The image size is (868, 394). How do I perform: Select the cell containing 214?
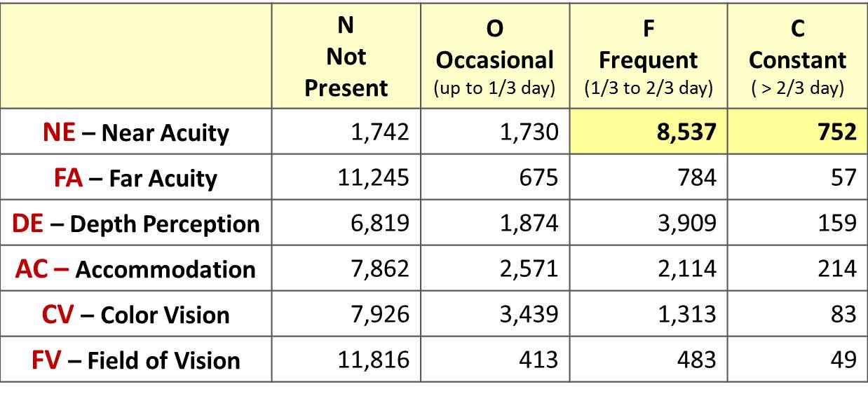point(797,269)
